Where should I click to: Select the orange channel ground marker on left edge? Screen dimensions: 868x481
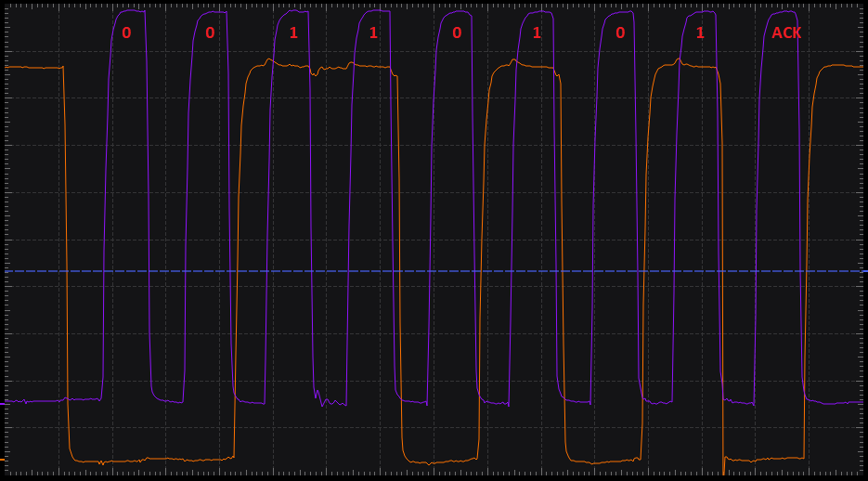[x=2, y=460]
